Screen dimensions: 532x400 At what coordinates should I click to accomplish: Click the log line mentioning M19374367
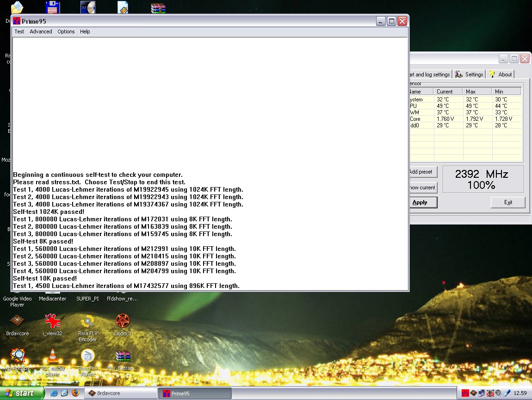point(128,205)
